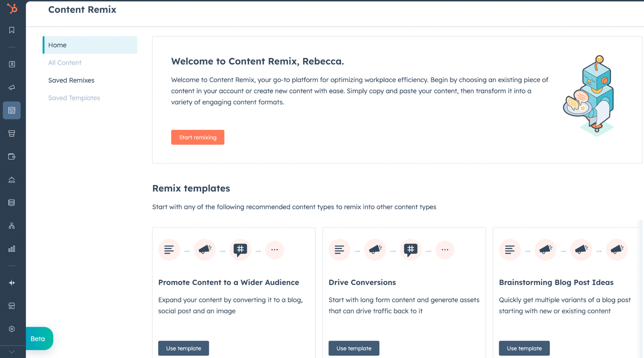Image resolution: width=644 pixels, height=358 pixels.
Task: Open the Commerce wallet sidebar icon
Action: [x=12, y=157]
